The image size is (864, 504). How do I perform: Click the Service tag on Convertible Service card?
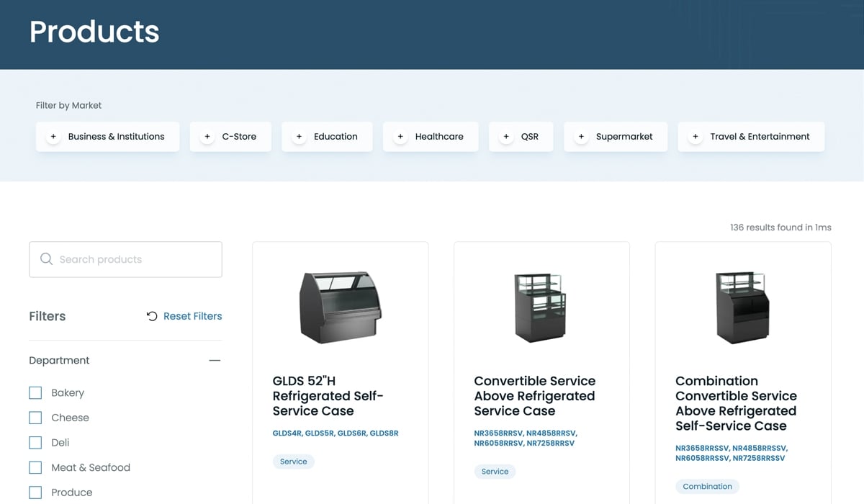(495, 472)
